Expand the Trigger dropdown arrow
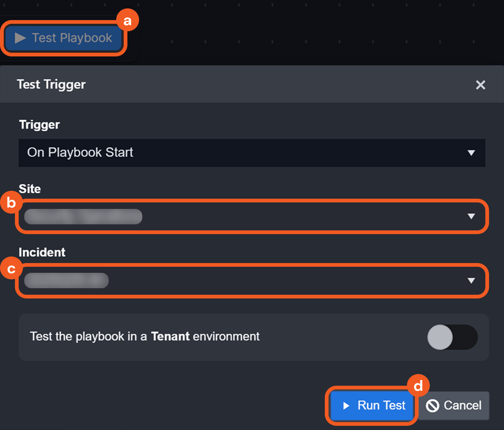The height and width of the screenshot is (430, 504). [471, 153]
